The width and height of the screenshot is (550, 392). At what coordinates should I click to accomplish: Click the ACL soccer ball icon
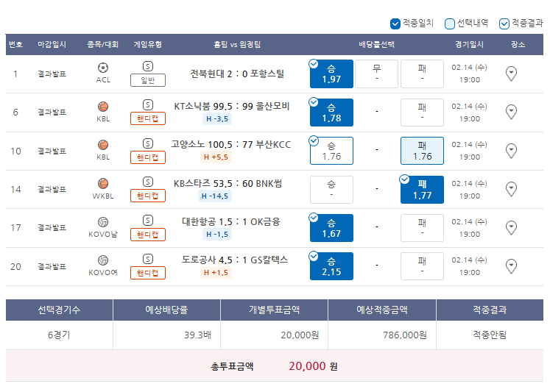(x=103, y=68)
